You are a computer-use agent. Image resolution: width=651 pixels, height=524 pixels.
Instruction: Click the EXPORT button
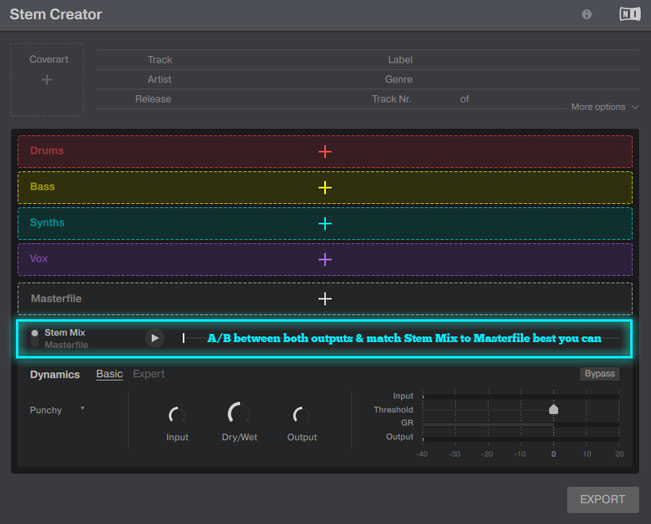coord(602,499)
